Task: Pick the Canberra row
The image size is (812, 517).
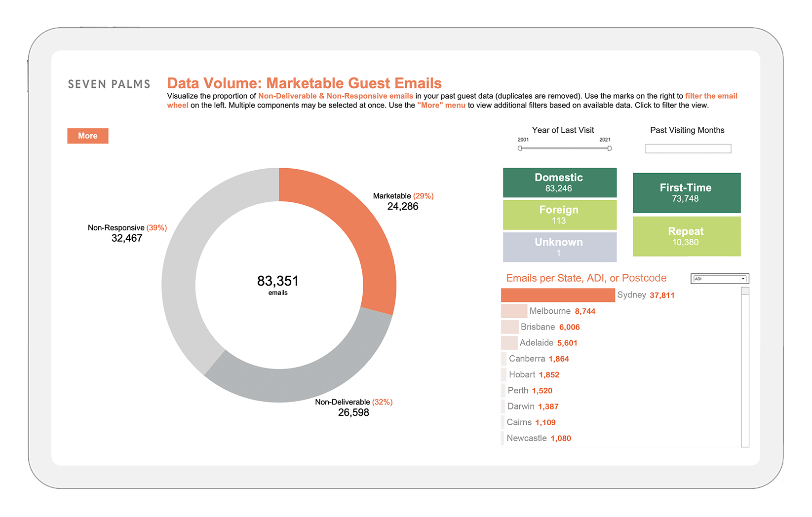Action: (x=535, y=359)
